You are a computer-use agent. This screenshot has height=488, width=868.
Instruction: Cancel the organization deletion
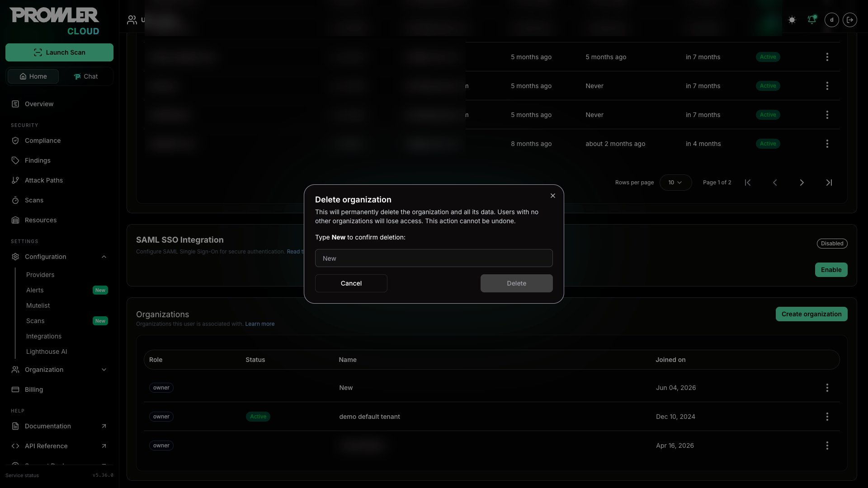pos(351,283)
